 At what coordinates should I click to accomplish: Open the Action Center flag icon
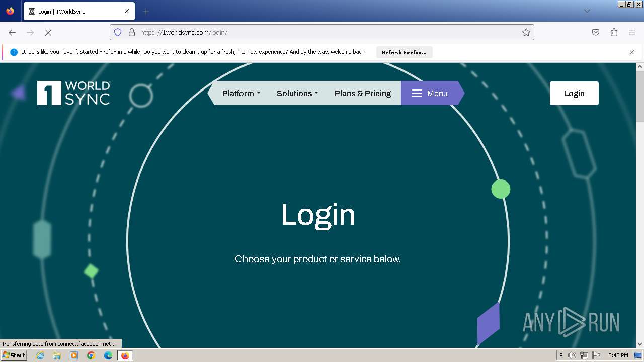[x=596, y=355]
